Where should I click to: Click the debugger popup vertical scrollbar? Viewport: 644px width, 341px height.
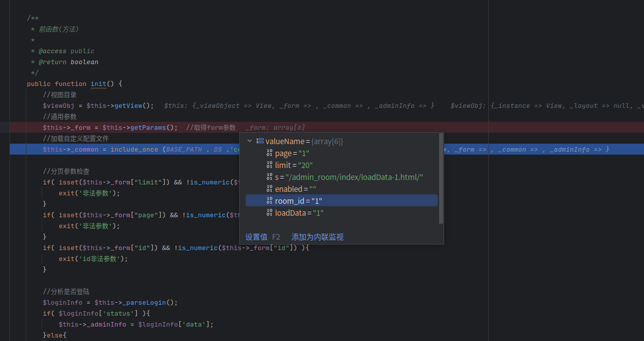click(x=441, y=179)
